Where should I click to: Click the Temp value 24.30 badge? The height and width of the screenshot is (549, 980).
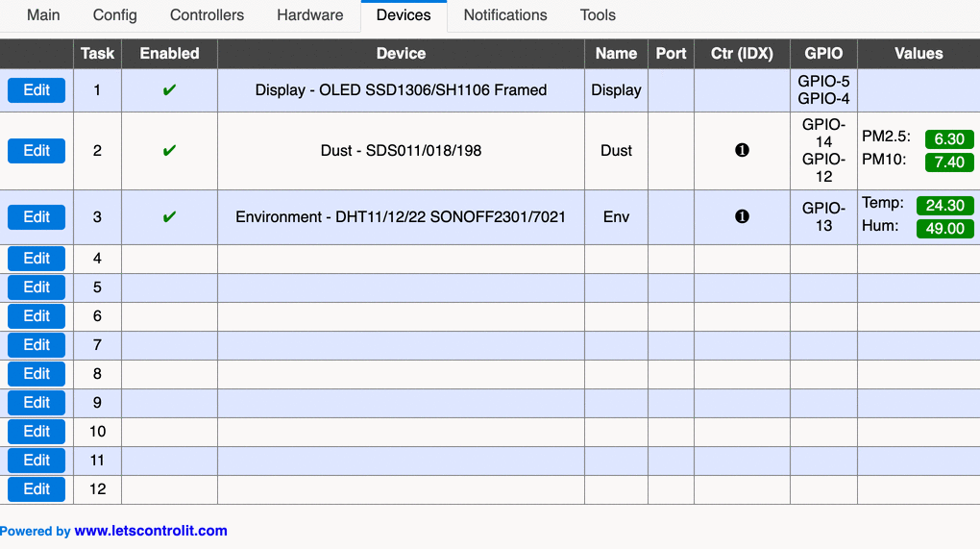point(944,206)
